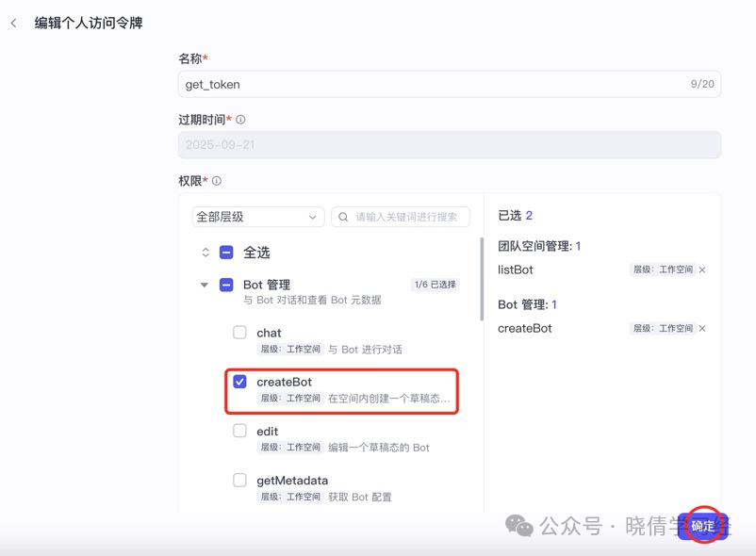Click the permission list vertical scrollbar
Image resolution: width=756 pixels, height=556 pixels.
(x=482, y=279)
